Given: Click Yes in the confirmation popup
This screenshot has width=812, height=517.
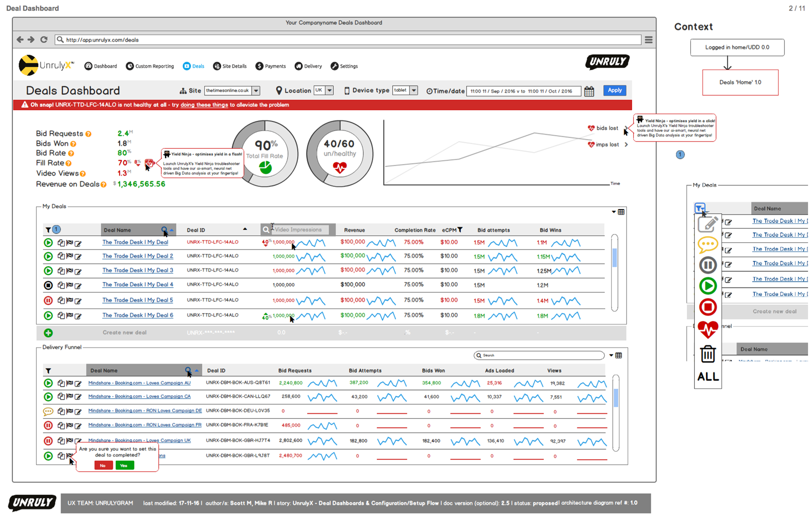Looking at the screenshot, I should [x=124, y=465].
